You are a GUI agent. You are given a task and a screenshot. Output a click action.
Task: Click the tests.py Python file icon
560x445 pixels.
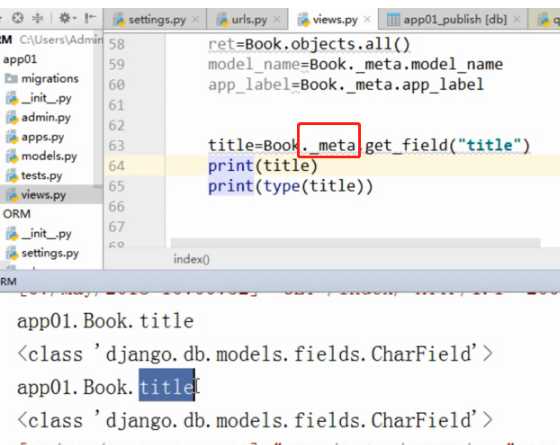(x=12, y=175)
